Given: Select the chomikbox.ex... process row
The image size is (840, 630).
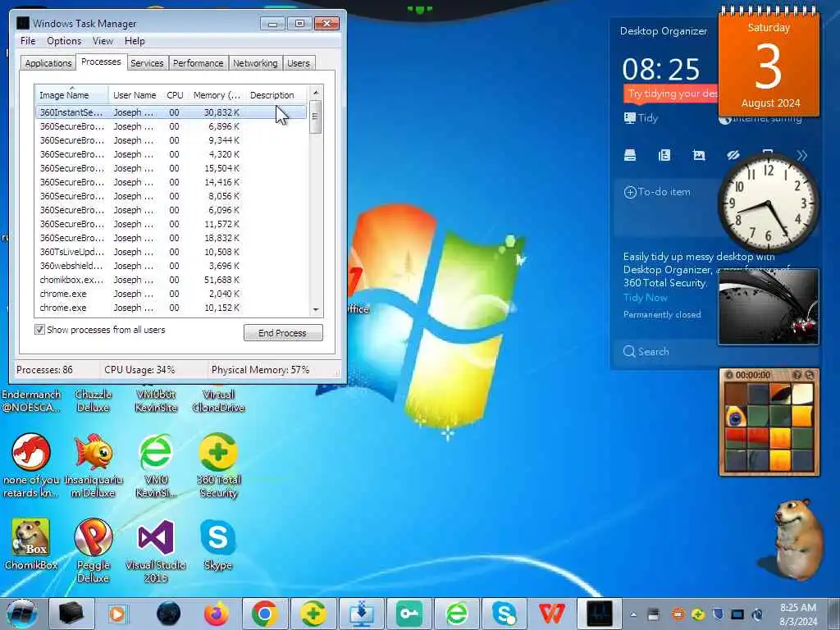Looking at the screenshot, I should (171, 280).
